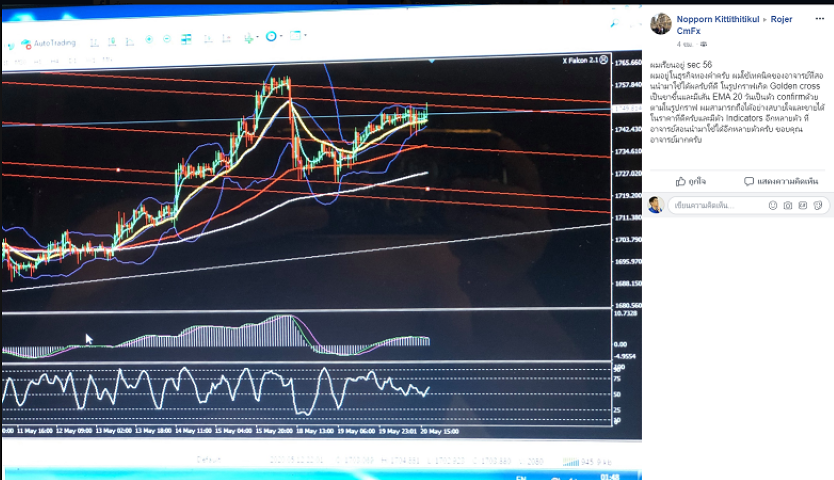
Task: Click price label 1734.610 on axis
Action: [x=628, y=152]
